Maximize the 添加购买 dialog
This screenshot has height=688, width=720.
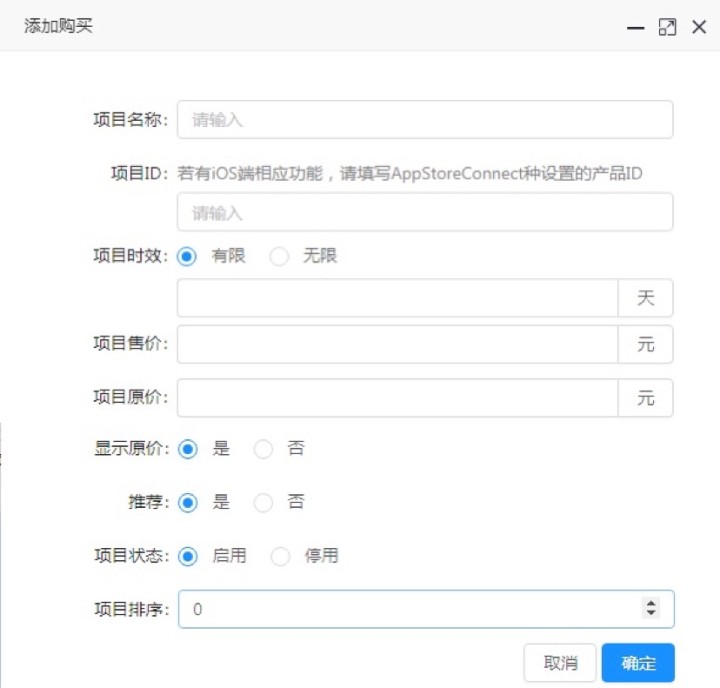pos(667,27)
